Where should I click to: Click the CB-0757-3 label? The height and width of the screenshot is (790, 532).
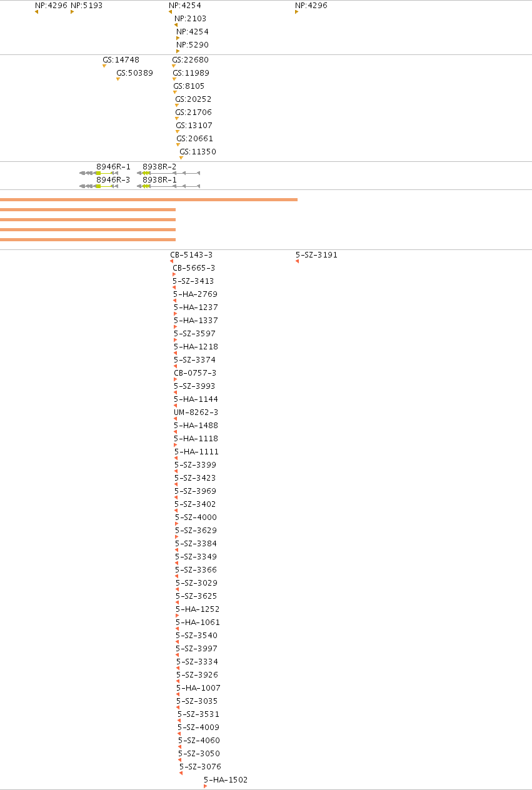(195, 373)
